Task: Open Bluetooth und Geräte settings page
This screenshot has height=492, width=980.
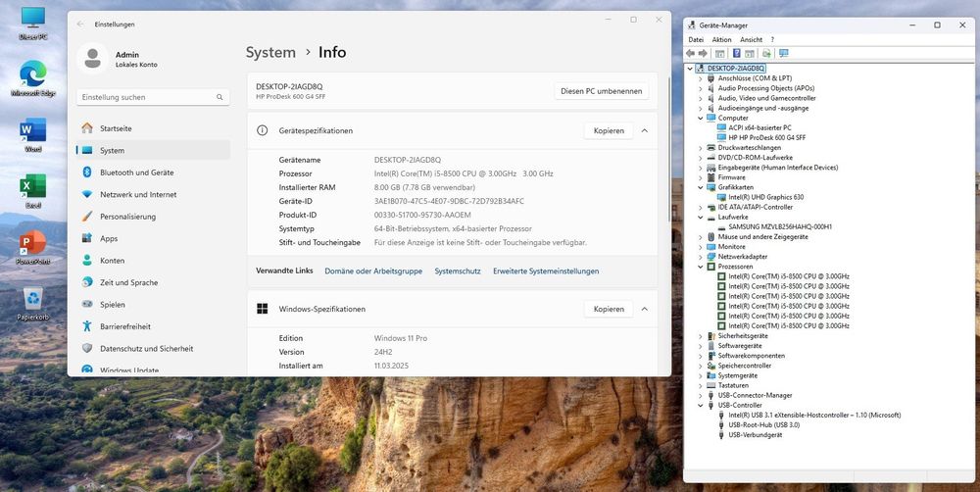Action: [x=136, y=172]
